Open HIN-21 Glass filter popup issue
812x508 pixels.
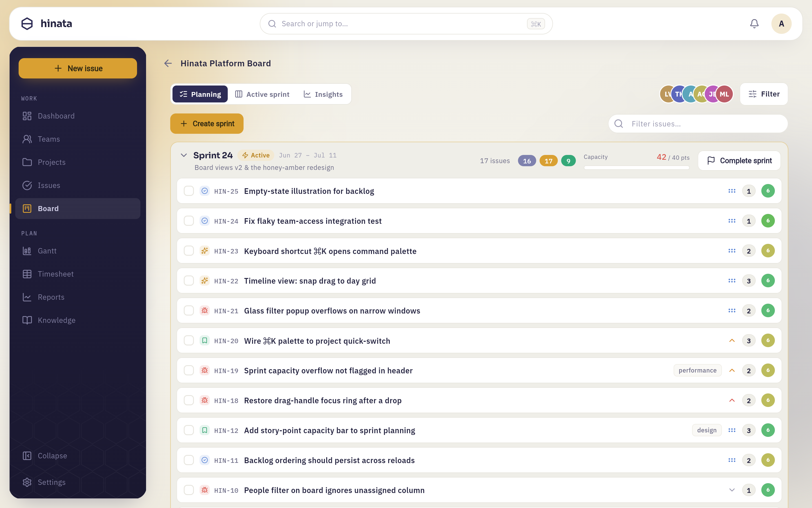pyautogui.click(x=479, y=310)
